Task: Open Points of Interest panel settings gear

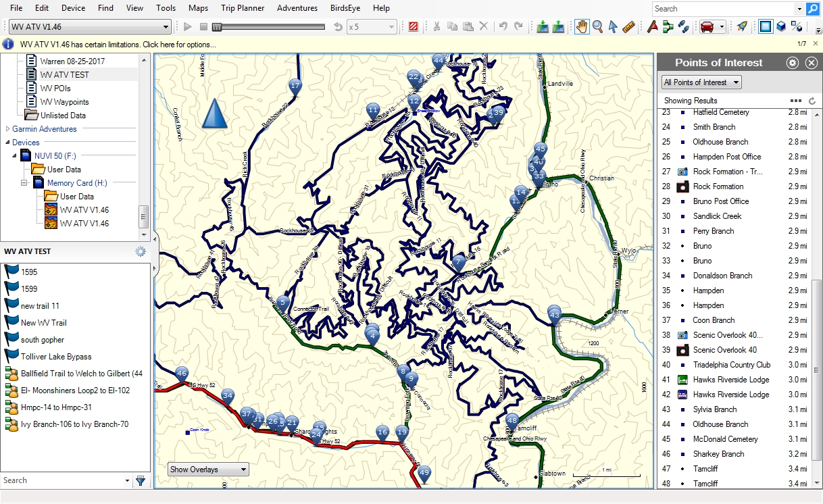Action: click(x=791, y=62)
